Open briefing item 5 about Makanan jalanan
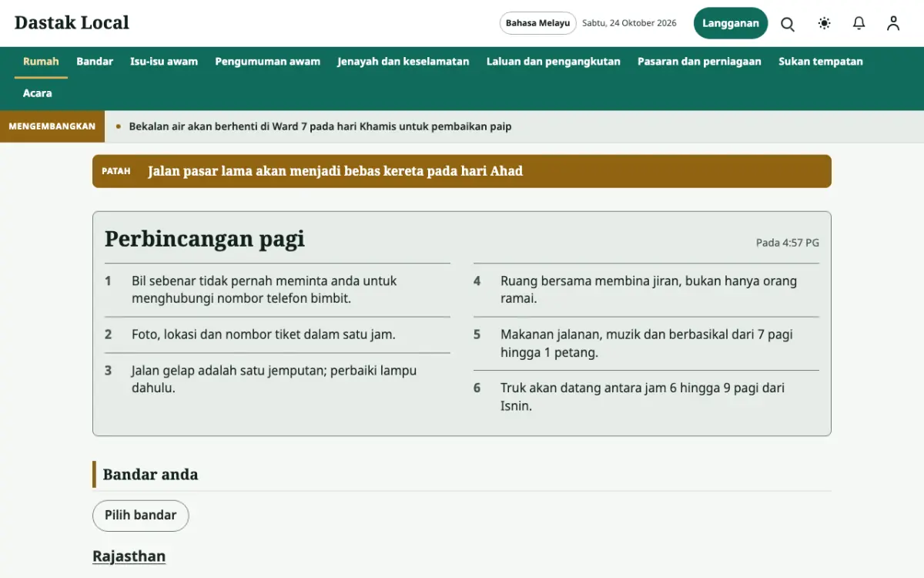Image resolution: width=924 pixels, height=578 pixels. (646, 344)
